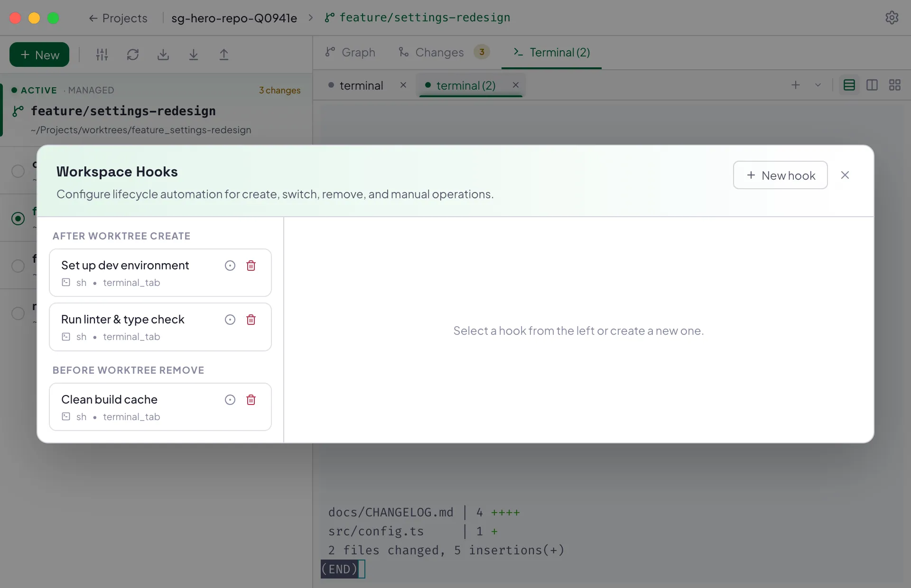The width and height of the screenshot is (911, 588).
Task: Select the stacked rows terminal layout
Action: [849, 85]
